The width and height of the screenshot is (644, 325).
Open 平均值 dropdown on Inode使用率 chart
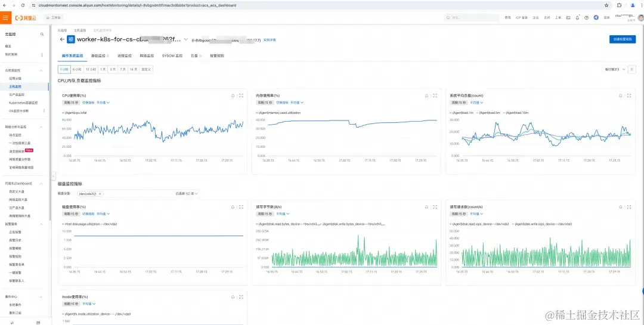[x=89, y=304]
